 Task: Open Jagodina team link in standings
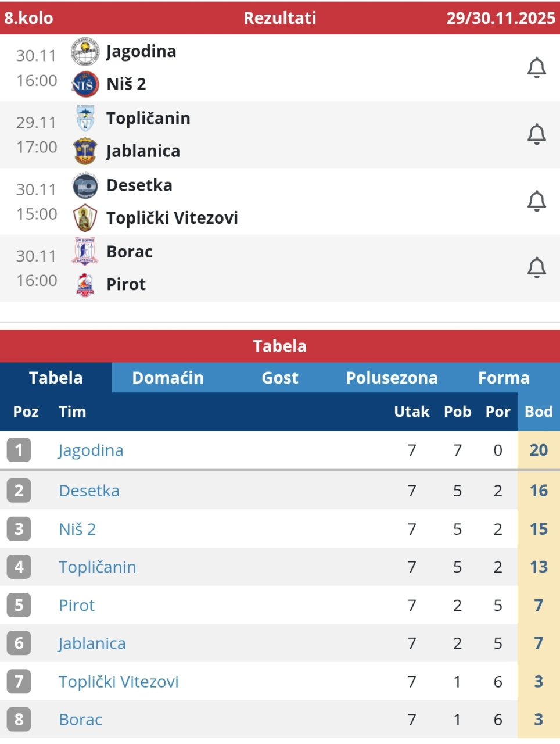pyautogui.click(x=91, y=450)
